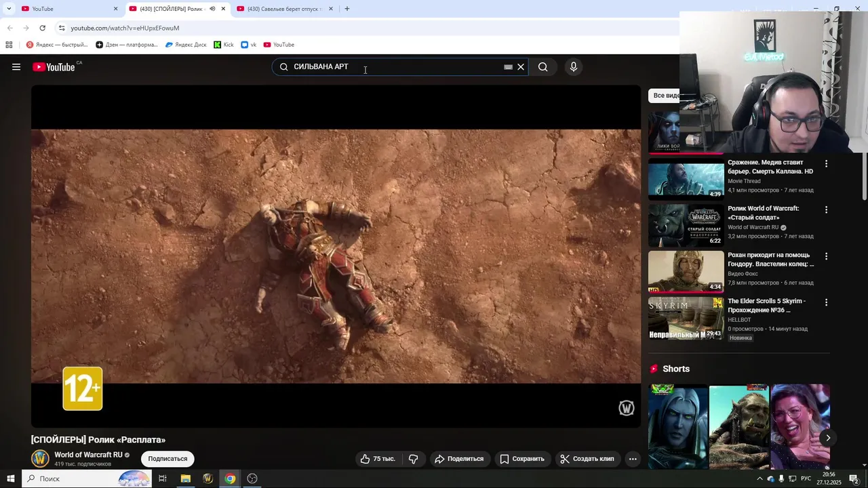Go back in browser history
The image size is (868, 488).
click(x=9, y=28)
